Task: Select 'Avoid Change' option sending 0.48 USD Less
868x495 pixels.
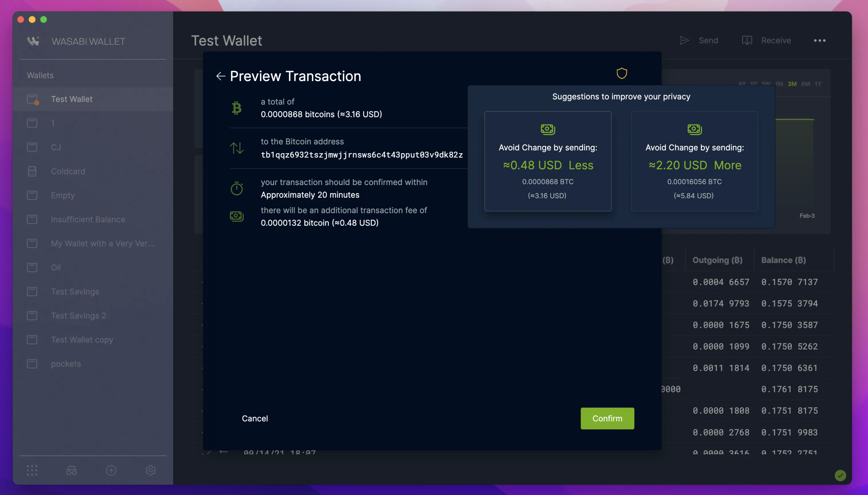Action: [x=547, y=161]
